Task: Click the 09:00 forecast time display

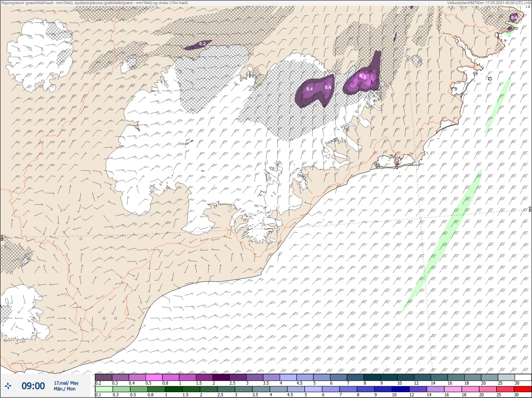Action: [x=33, y=386]
